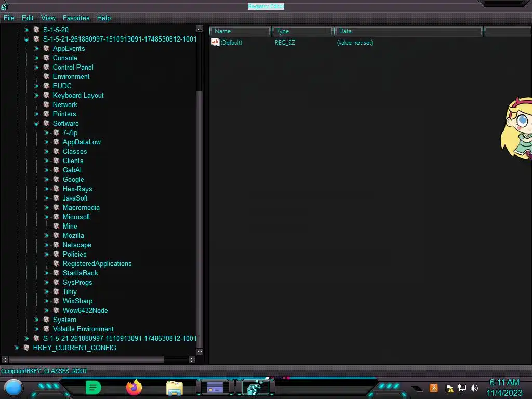Click the Registry Editor title bar icon
The height and width of the screenshot is (399, 532).
click(x=5, y=5)
